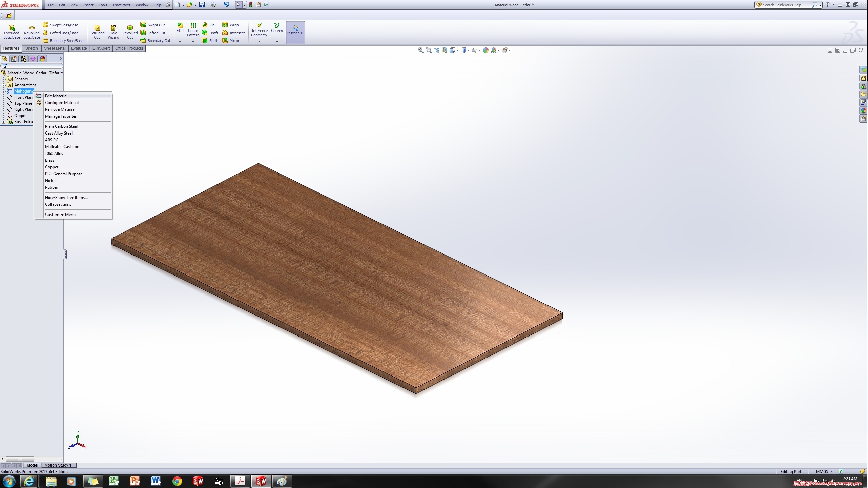
Task: Switch to DisplayManager panel tab
Action: tap(42, 59)
